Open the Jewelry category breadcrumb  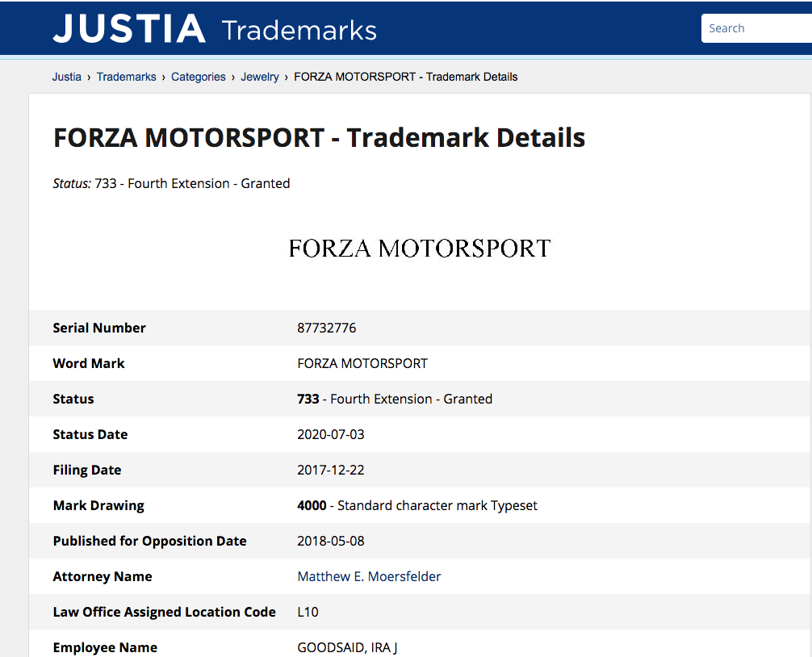pos(260,77)
